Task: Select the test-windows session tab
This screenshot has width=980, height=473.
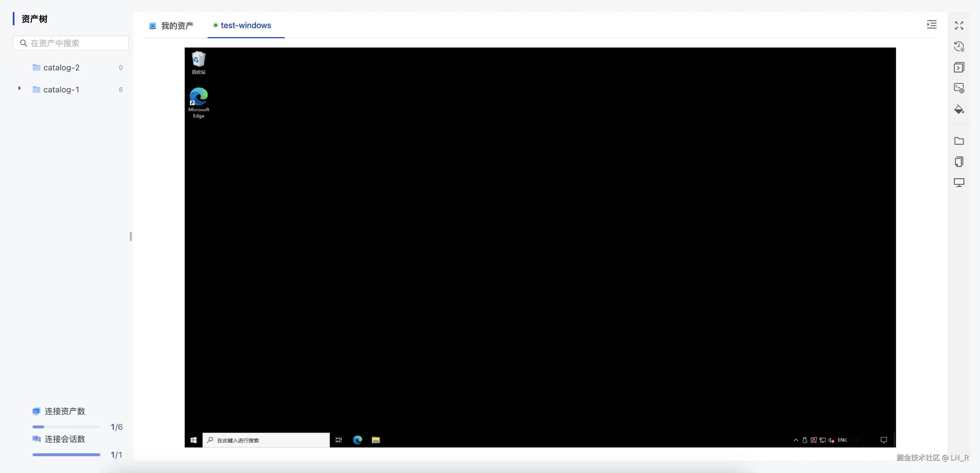Action: tap(245, 26)
